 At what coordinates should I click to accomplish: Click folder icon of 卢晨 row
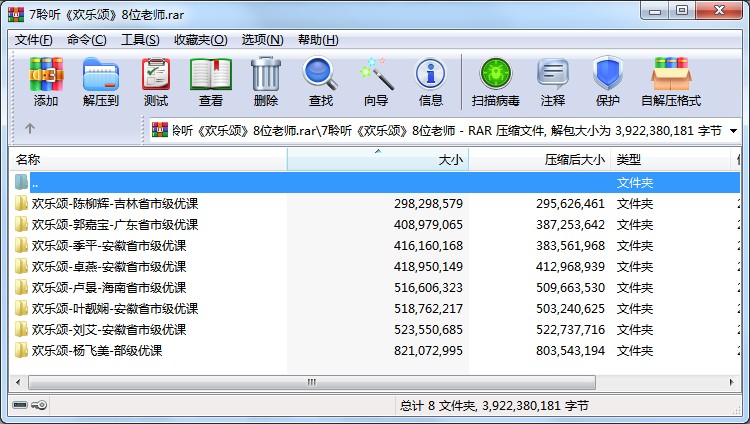point(22,288)
